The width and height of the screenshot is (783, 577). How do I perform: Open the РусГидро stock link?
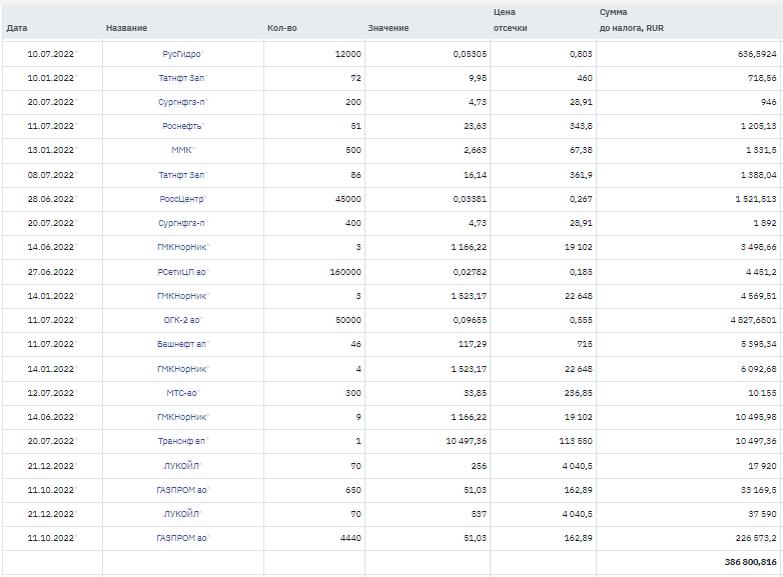pyautogui.click(x=181, y=54)
